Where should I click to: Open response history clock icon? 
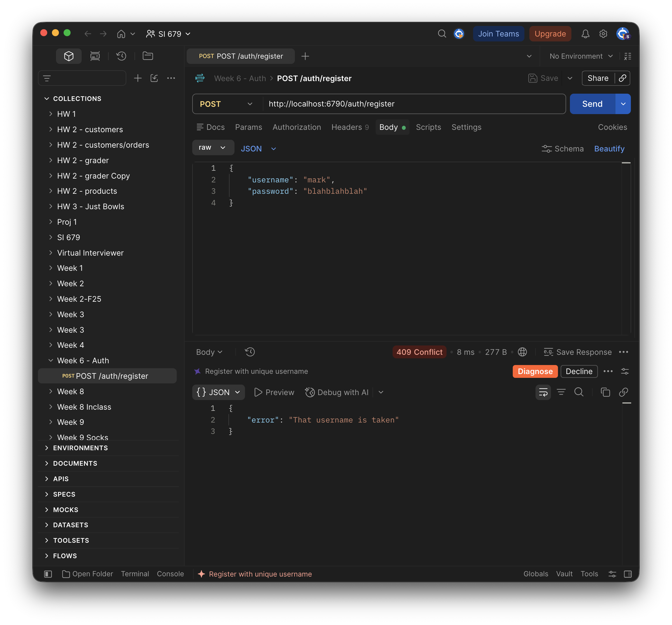point(250,352)
